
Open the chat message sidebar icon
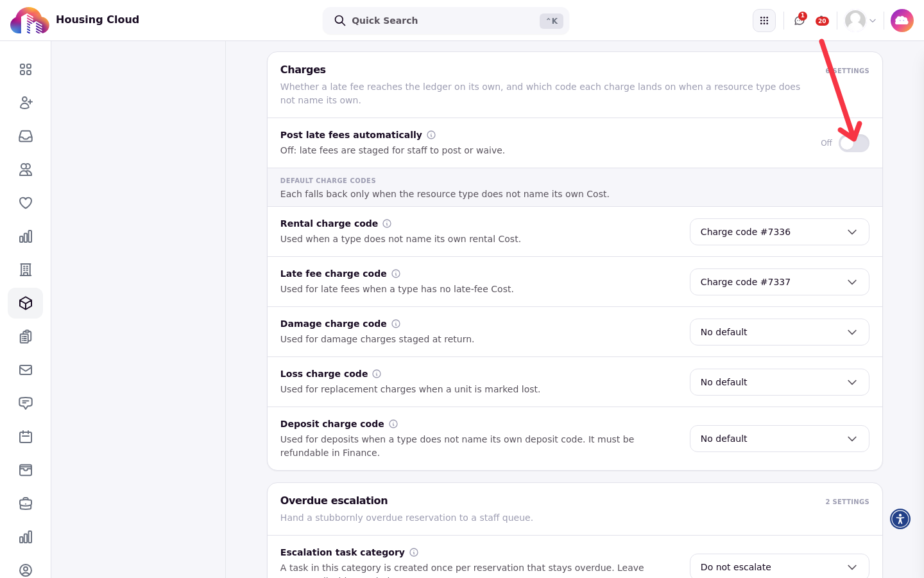click(26, 403)
